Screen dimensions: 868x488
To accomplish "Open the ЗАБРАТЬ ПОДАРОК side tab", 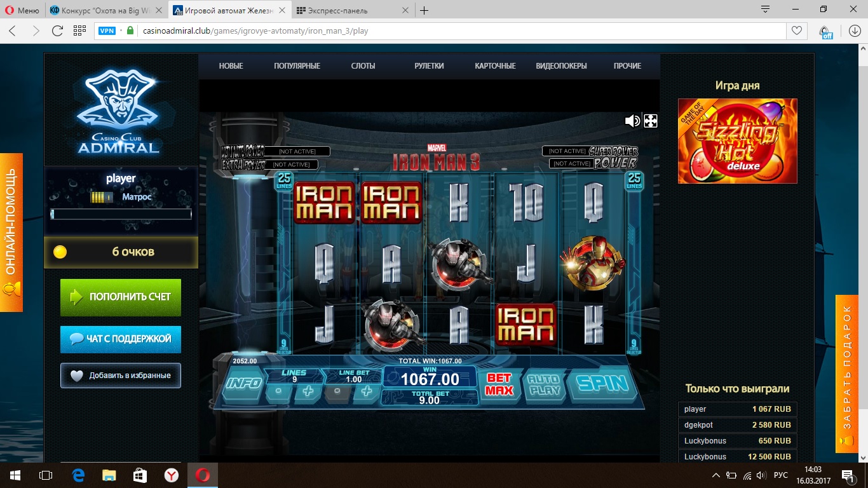I will click(x=846, y=374).
